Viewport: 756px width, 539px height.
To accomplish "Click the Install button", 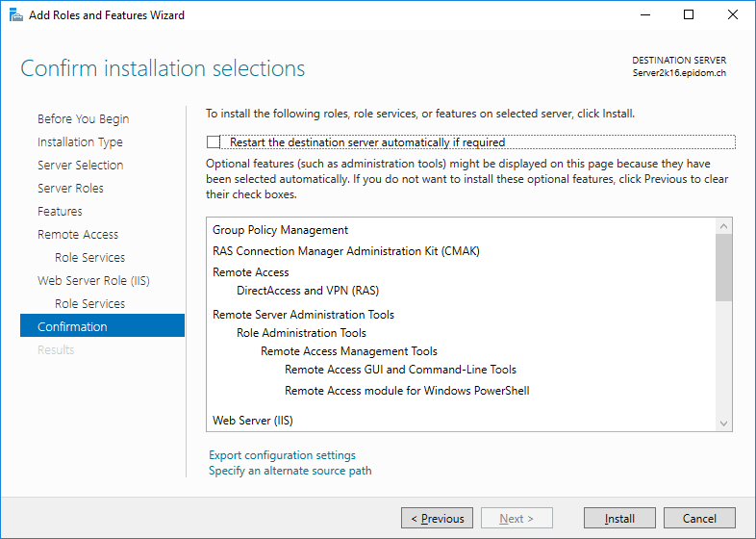I will [x=619, y=518].
